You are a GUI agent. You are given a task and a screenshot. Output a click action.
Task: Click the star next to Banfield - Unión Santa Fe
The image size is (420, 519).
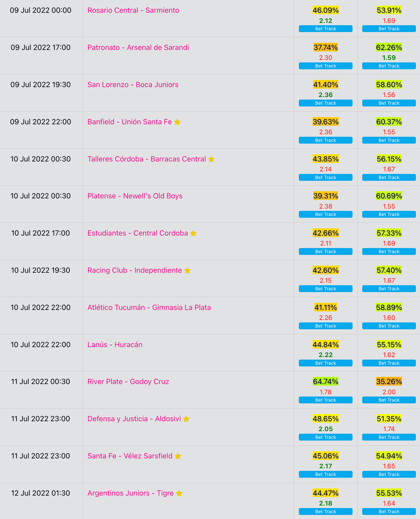pyautogui.click(x=177, y=122)
